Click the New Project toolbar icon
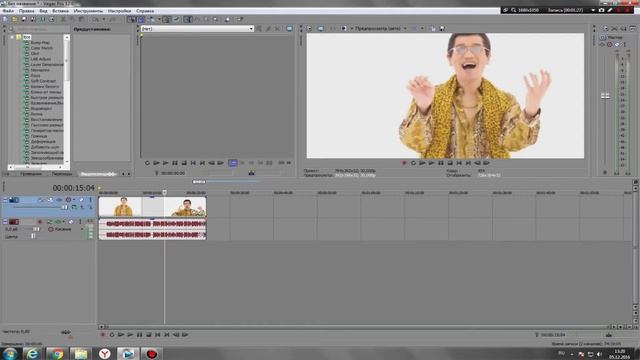The width and height of the screenshot is (640, 360). (5, 19)
